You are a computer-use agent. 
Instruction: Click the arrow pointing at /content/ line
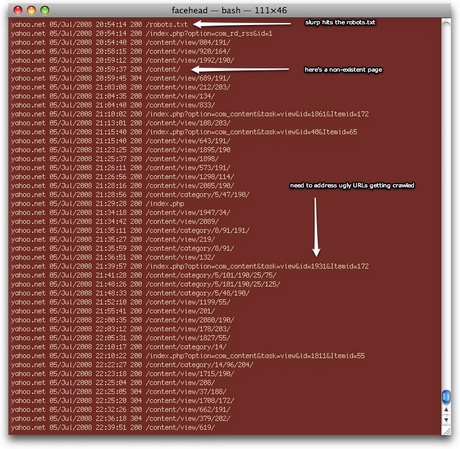click(x=240, y=69)
